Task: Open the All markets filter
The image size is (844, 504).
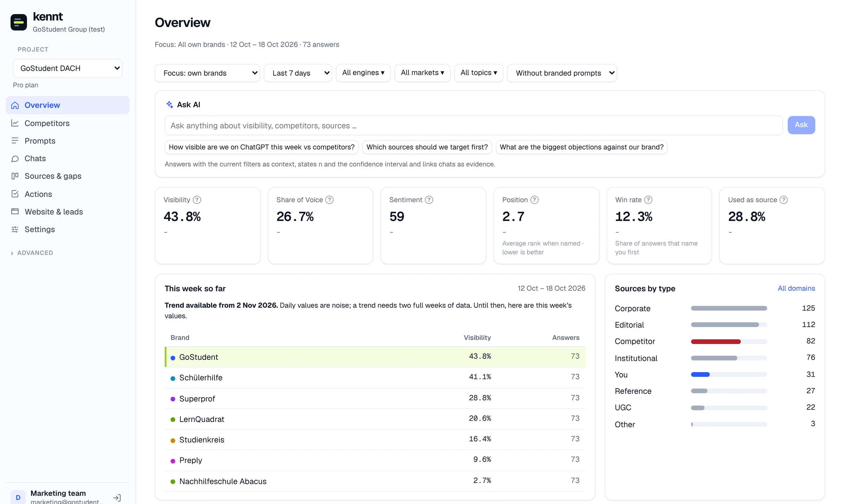Action: pos(422,73)
